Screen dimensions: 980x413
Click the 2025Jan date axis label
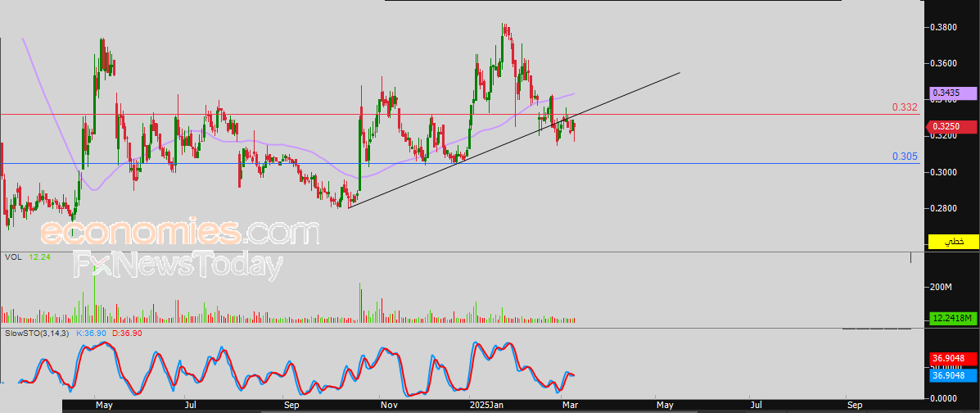point(487,406)
